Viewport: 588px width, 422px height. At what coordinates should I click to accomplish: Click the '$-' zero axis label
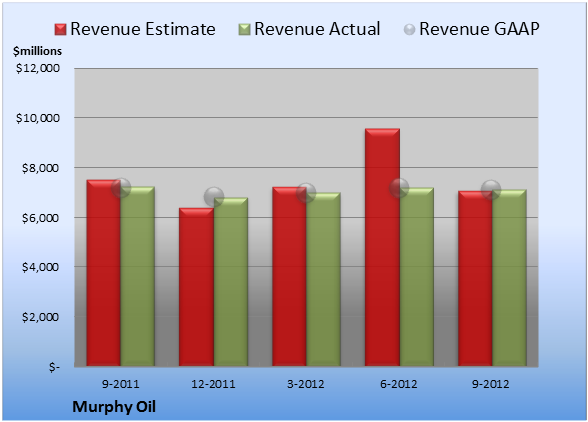tap(54, 367)
